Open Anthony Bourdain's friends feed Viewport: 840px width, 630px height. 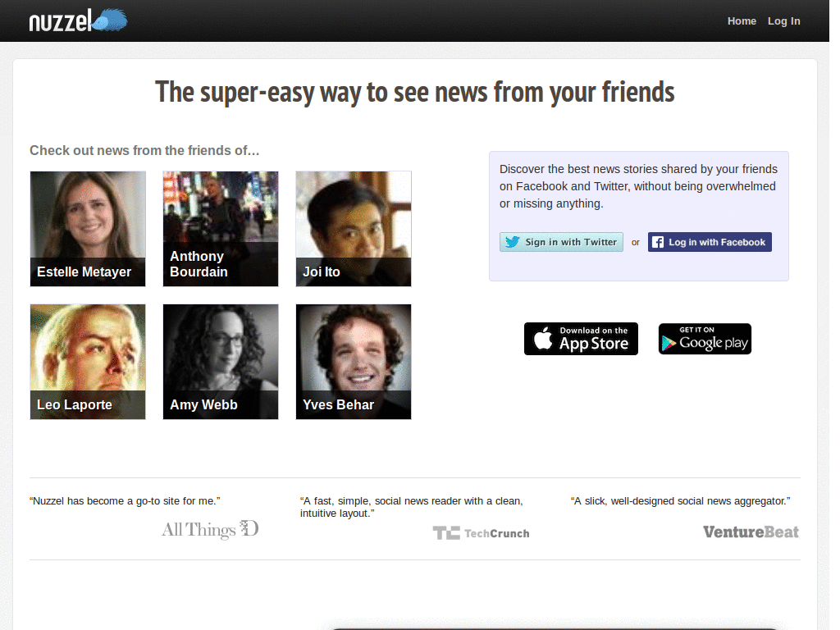coord(221,229)
